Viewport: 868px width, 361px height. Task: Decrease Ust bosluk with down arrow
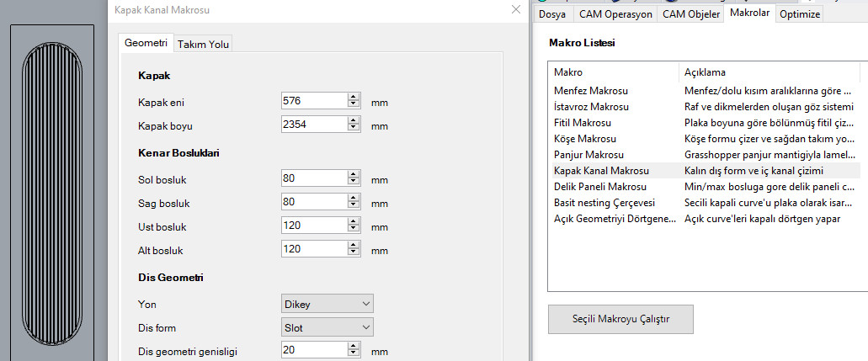coord(354,229)
